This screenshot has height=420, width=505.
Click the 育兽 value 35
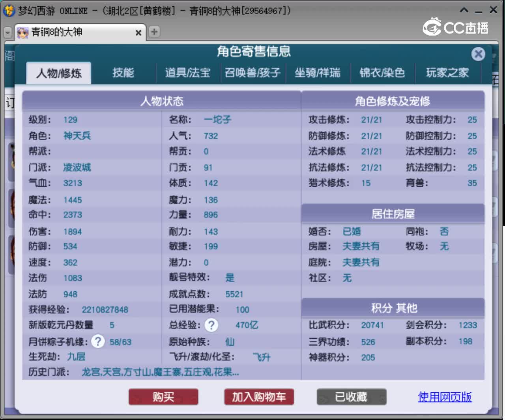pos(472,183)
